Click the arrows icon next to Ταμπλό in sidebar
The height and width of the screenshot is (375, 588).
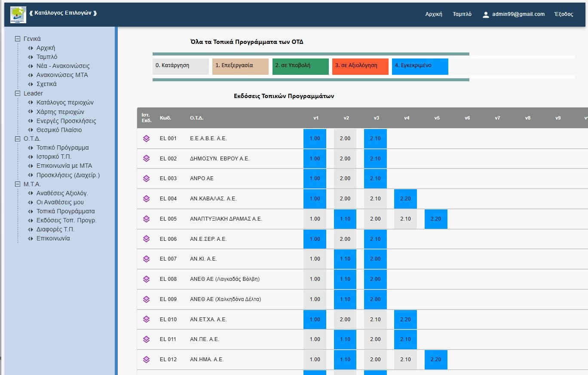(x=30, y=57)
